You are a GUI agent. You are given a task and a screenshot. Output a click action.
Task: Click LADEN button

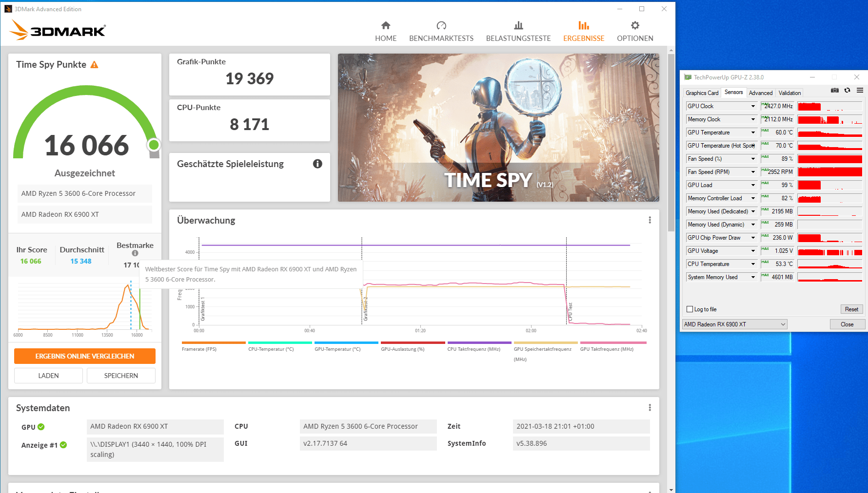(48, 376)
